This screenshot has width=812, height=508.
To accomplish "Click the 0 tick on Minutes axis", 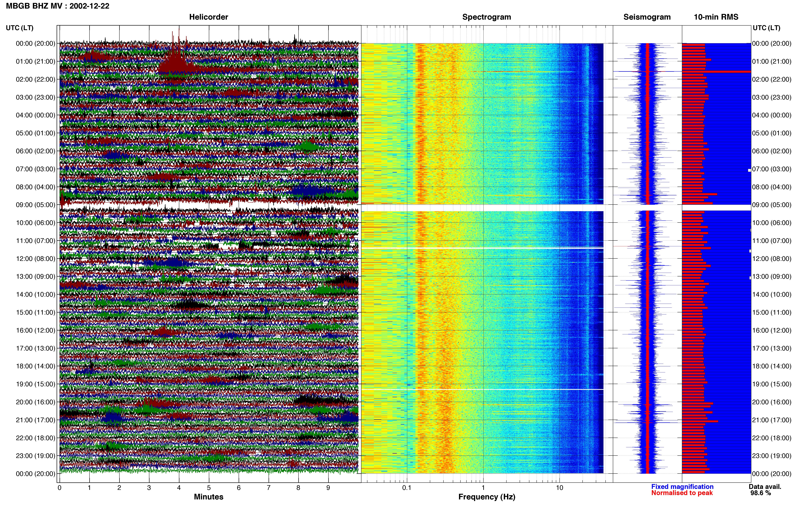I will pyautogui.click(x=59, y=488).
